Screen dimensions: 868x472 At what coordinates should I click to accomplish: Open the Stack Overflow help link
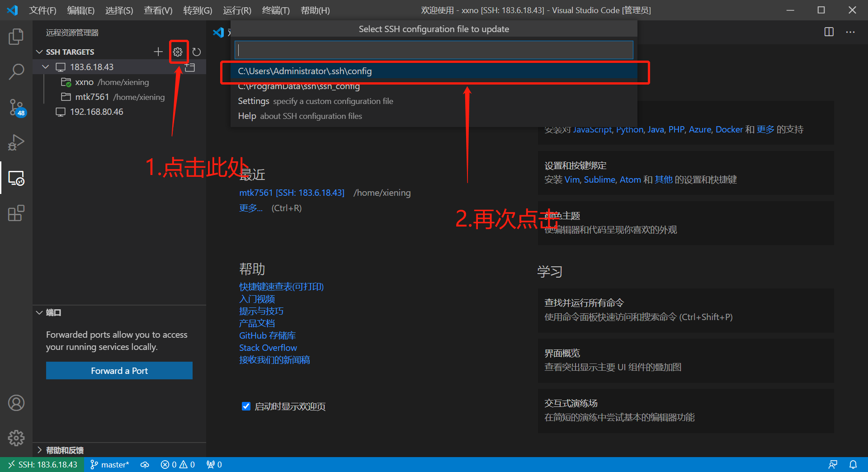click(268, 348)
